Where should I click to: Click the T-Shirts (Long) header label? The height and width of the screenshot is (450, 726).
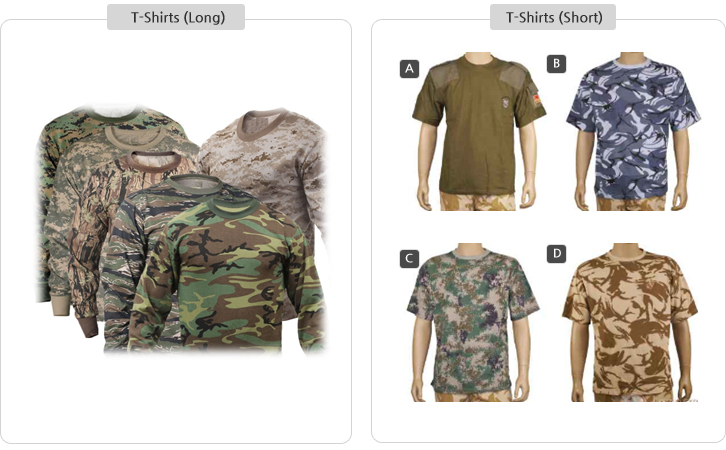click(x=176, y=17)
